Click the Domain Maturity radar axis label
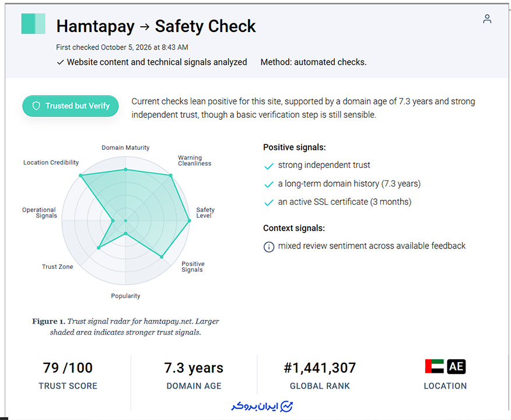The width and height of the screenshot is (511, 420). [x=125, y=148]
